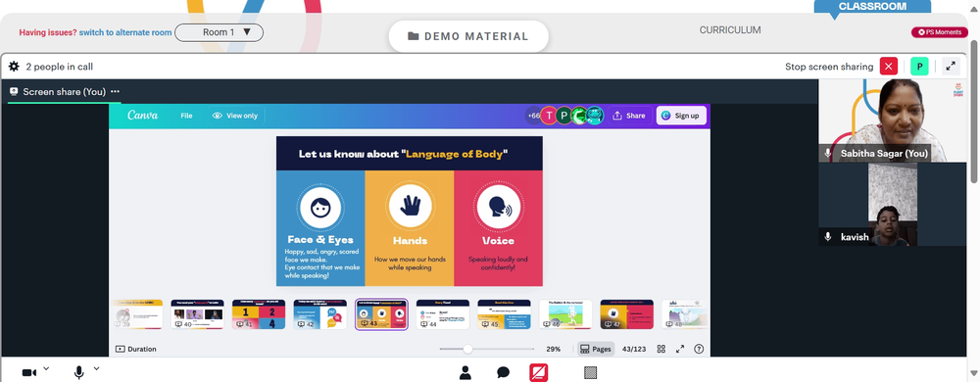This screenshot has width=980, height=382.
Task: Select slide thumbnail 40
Action: tap(197, 314)
